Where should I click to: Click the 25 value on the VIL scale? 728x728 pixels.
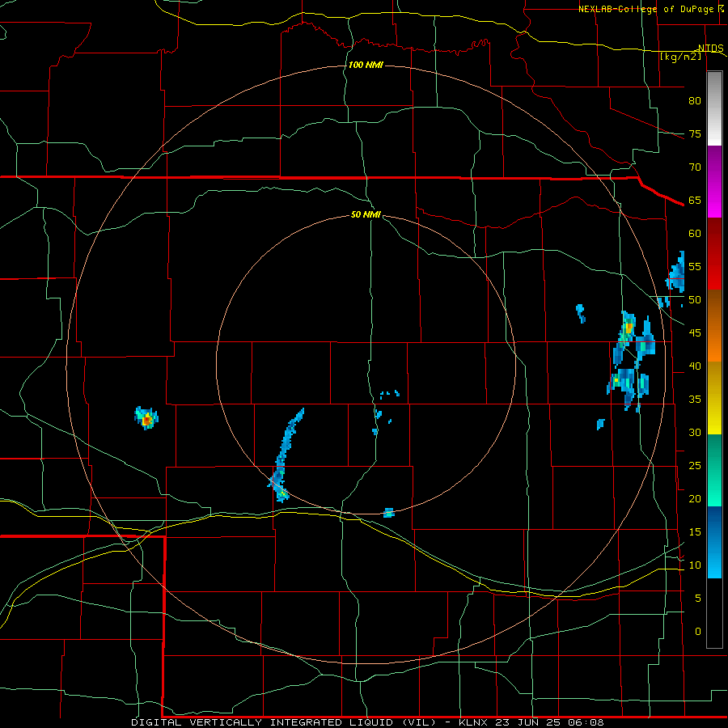tap(695, 466)
